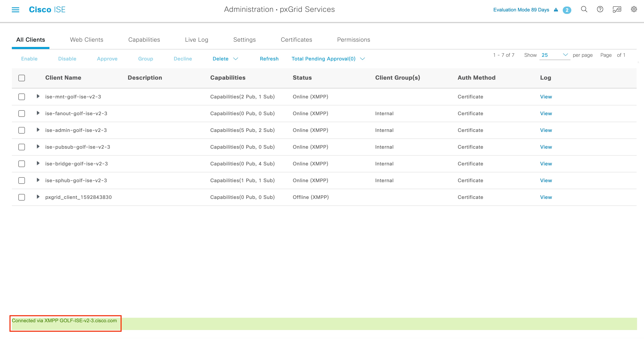Click the Group button
The image size is (644, 339).
[146, 59]
